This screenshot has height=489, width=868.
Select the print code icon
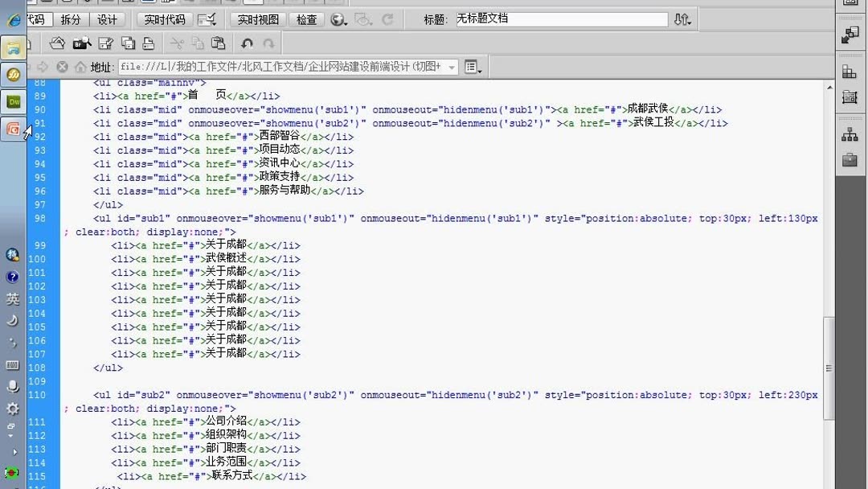149,44
